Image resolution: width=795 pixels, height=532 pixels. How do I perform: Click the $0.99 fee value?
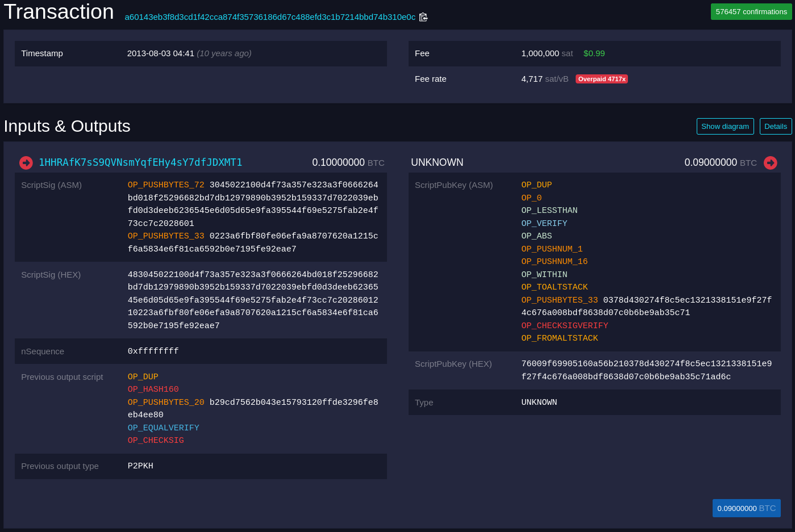click(594, 53)
